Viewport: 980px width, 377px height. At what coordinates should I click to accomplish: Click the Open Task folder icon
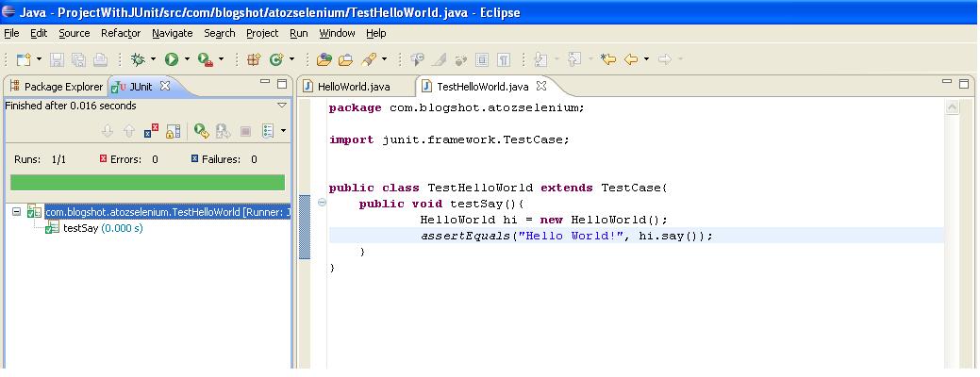tap(345, 60)
